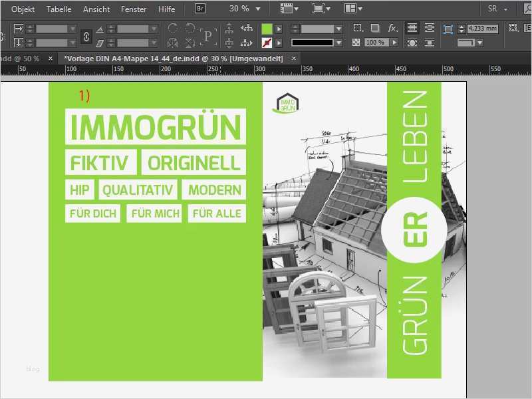Open the Ansicht menu
This screenshot has width=532, height=399.
pos(96,9)
